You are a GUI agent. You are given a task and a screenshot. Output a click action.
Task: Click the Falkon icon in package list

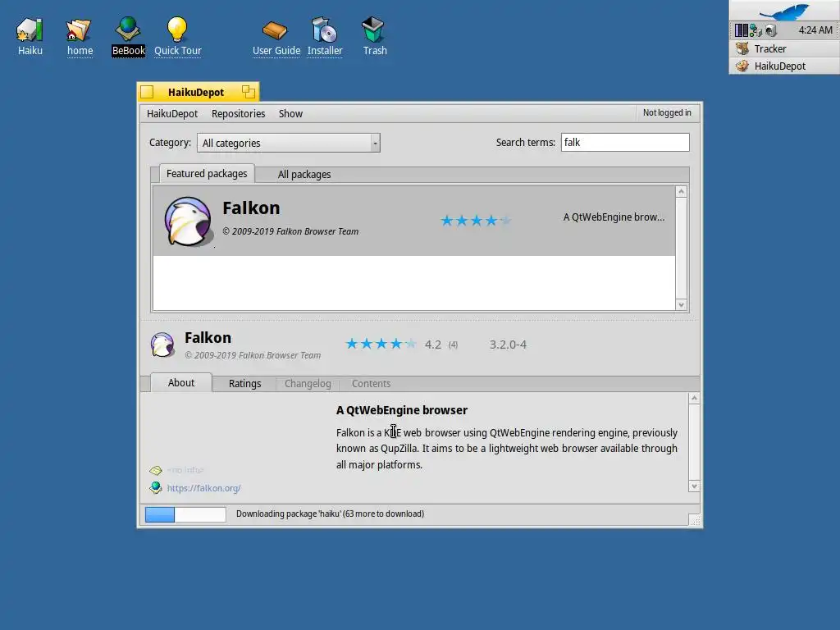(x=188, y=221)
